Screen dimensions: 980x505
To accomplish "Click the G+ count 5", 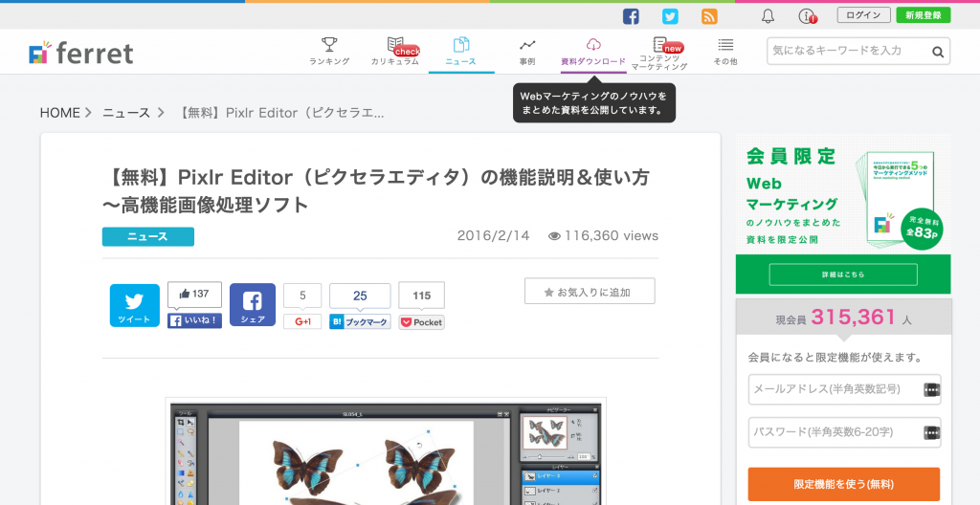I will [302, 296].
